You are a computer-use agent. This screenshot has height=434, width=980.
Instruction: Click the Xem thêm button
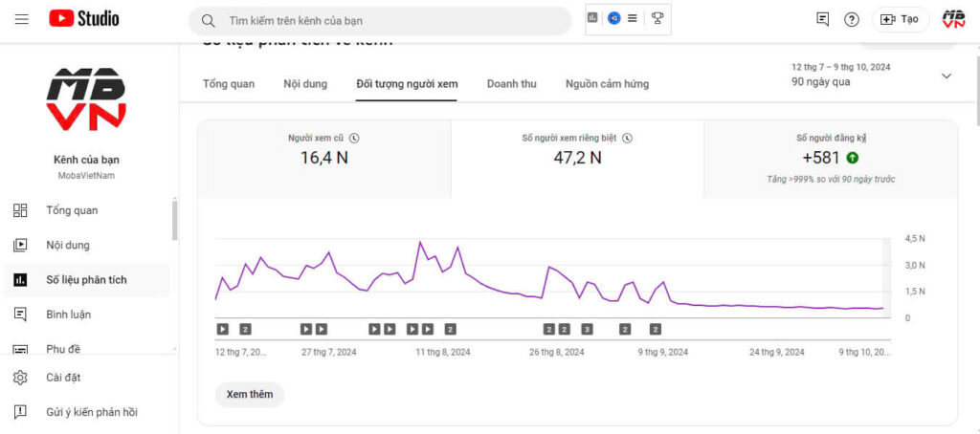point(250,394)
